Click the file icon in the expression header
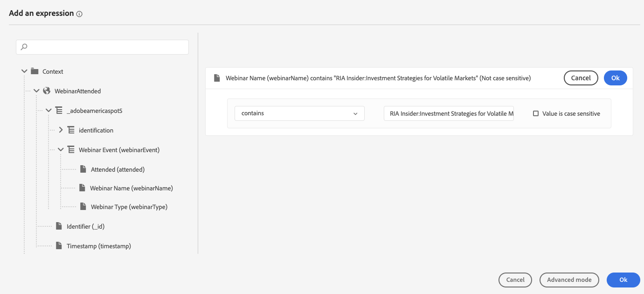 pos(217,78)
